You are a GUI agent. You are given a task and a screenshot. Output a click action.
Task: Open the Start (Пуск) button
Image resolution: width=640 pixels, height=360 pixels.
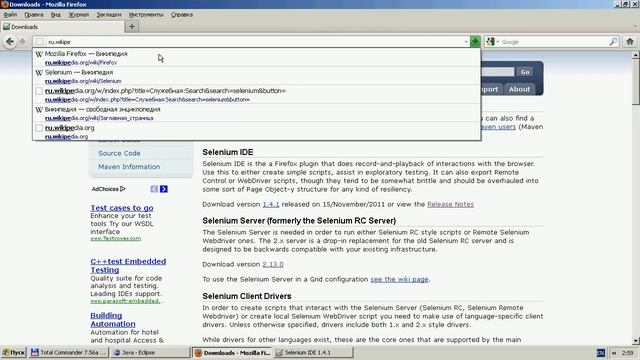(14, 353)
